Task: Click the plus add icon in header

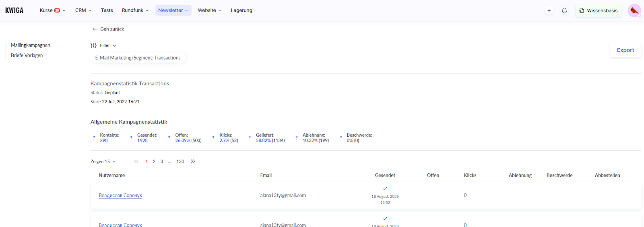Action: tap(549, 10)
